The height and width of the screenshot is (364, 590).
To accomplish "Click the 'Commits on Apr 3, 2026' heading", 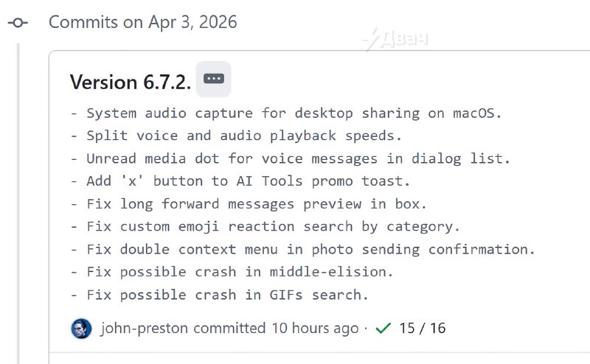I will tap(143, 22).
